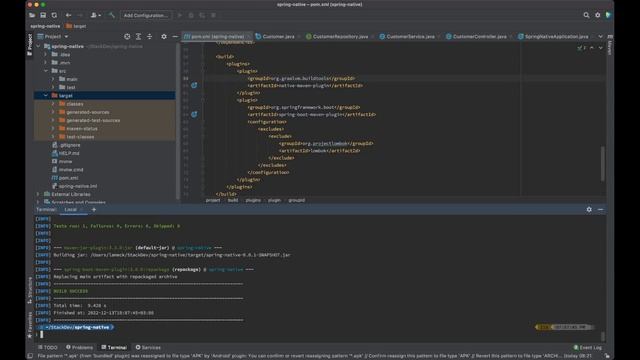Toggle tool window bars icon at bottom left
The height and width of the screenshot is (360, 640).
30,356
